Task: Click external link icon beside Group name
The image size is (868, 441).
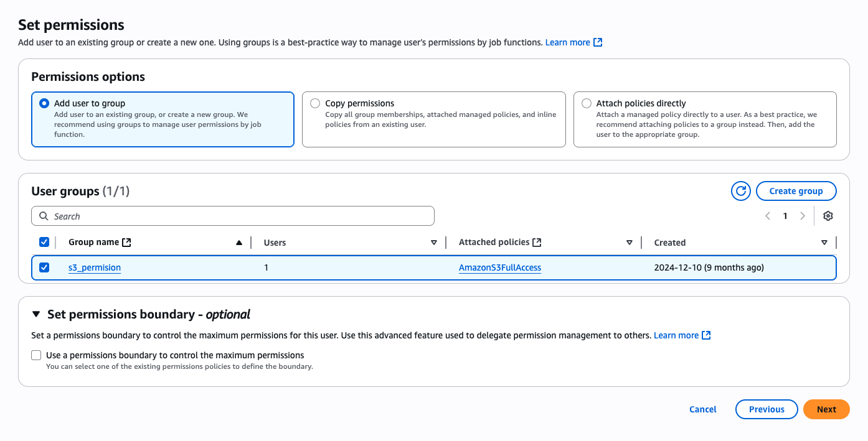Action: click(x=126, y=242)
